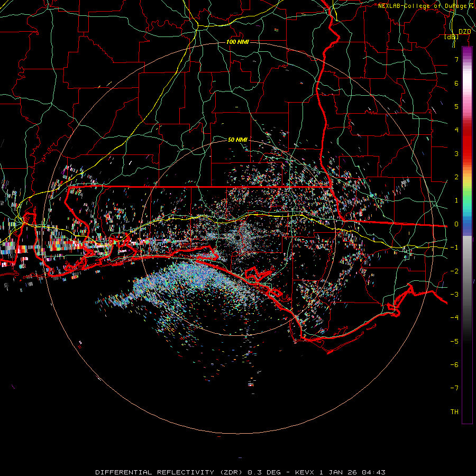Select the "-2" value on the scale
Screen dimensions: 476x476
[454, 271]
